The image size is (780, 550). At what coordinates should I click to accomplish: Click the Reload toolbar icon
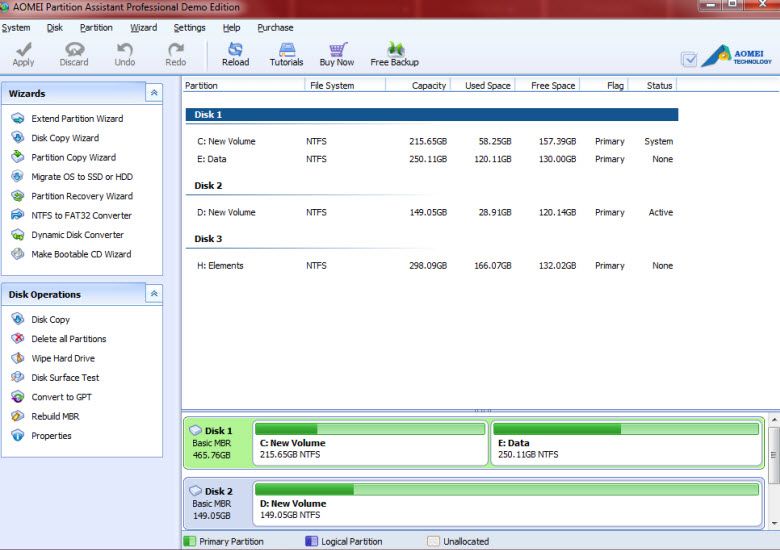point(235,49)
